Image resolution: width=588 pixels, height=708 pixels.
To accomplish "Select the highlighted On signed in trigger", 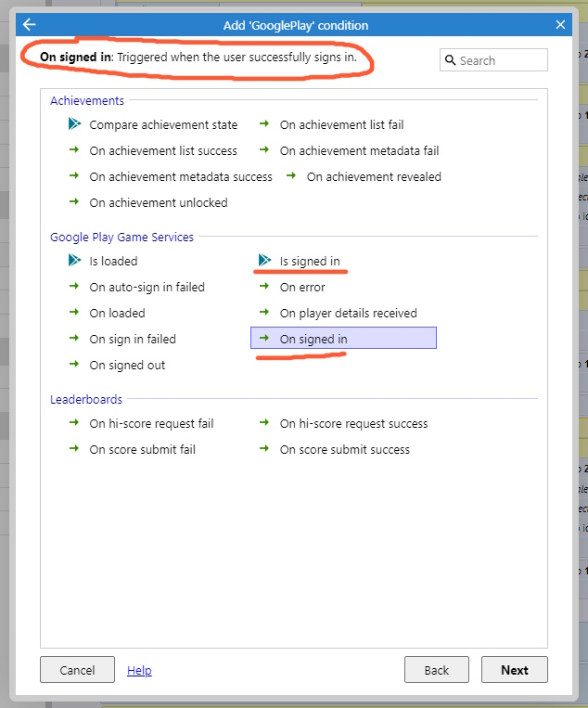I will pyautogui.click(x=343, y=338).
